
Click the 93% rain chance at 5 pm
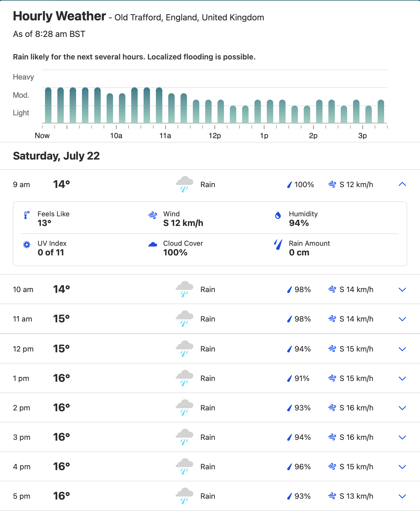click(x=303, y=496)
